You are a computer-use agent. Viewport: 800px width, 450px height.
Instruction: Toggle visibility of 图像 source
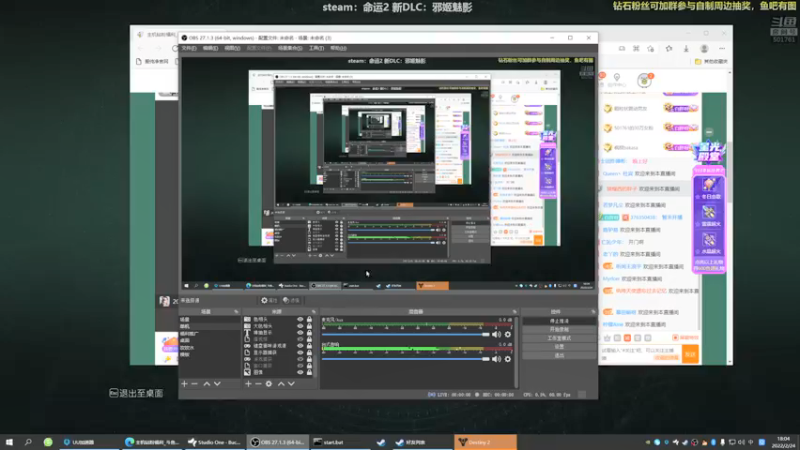[x=300, y=372]
